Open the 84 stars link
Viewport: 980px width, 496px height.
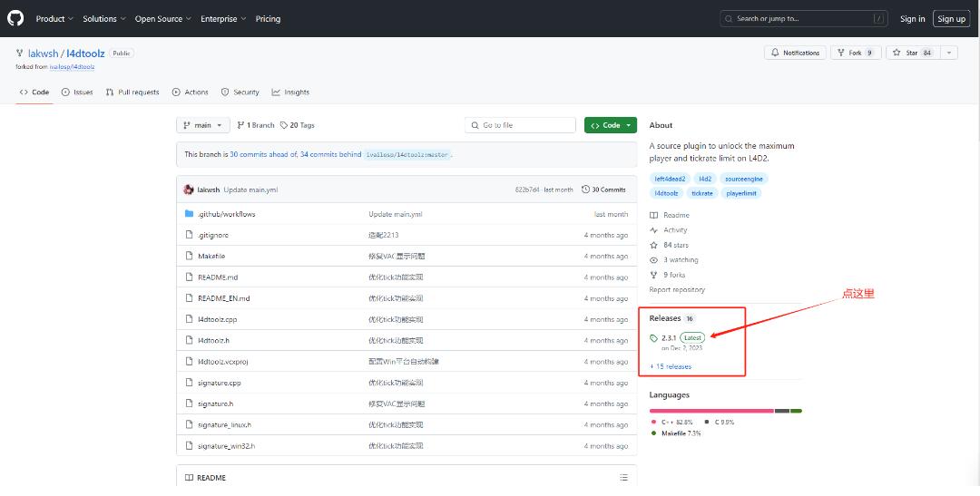click(x=669, y=245)
